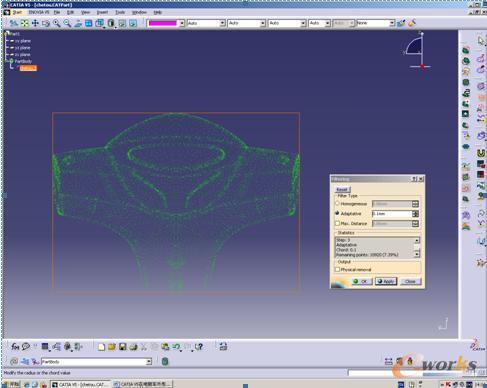Select the Adaptative filter radio button

pos(337,213)
